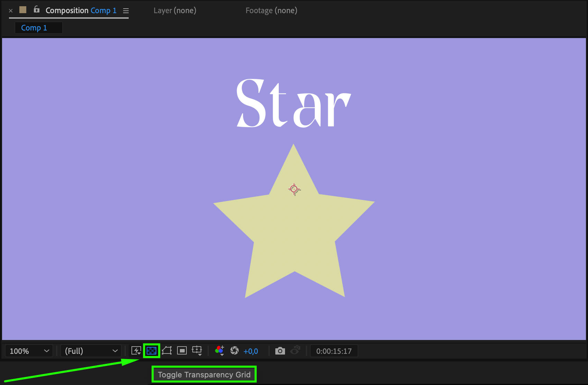Switch to the Layer (none) tab

pyautogui.click(x=175, y=10)
